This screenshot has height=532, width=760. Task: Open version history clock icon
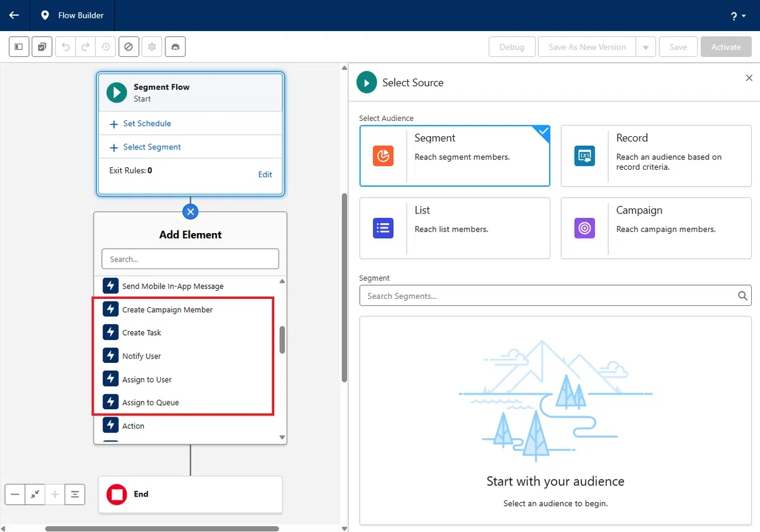click(105, 47)
